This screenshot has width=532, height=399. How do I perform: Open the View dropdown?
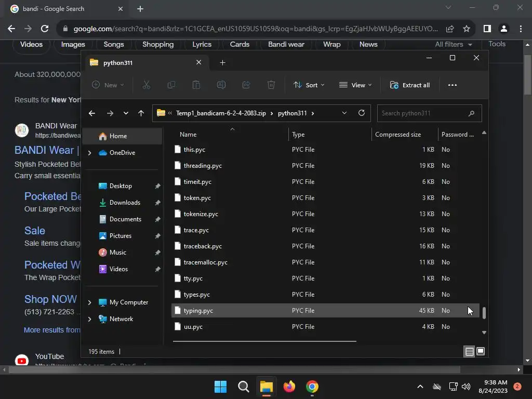click(x=355, y=85)
